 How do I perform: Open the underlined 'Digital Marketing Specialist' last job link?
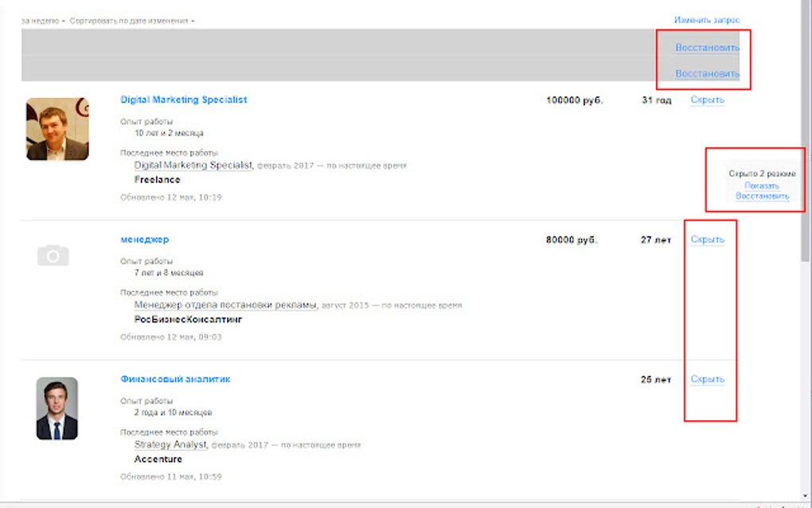point(193,165)
